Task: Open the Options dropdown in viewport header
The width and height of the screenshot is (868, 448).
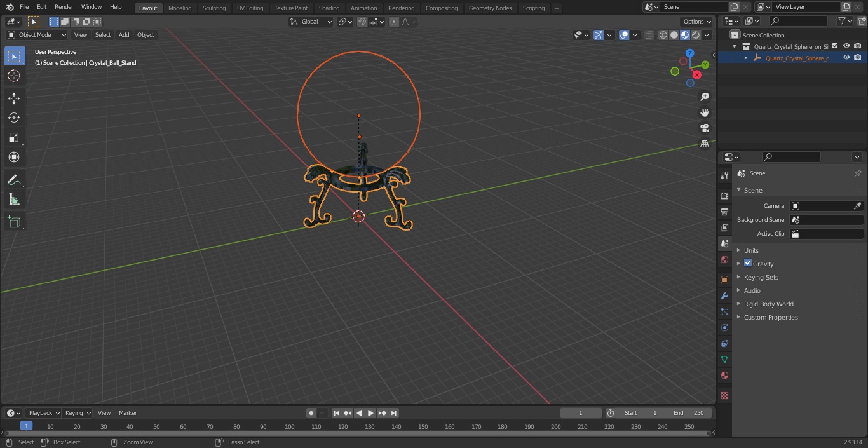Action: click(x=697, y=22)
